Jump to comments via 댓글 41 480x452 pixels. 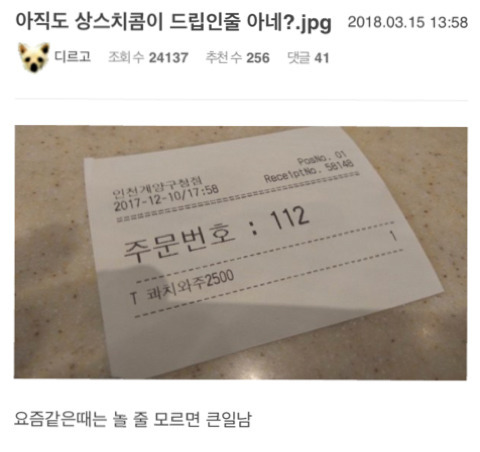[308, 58]
